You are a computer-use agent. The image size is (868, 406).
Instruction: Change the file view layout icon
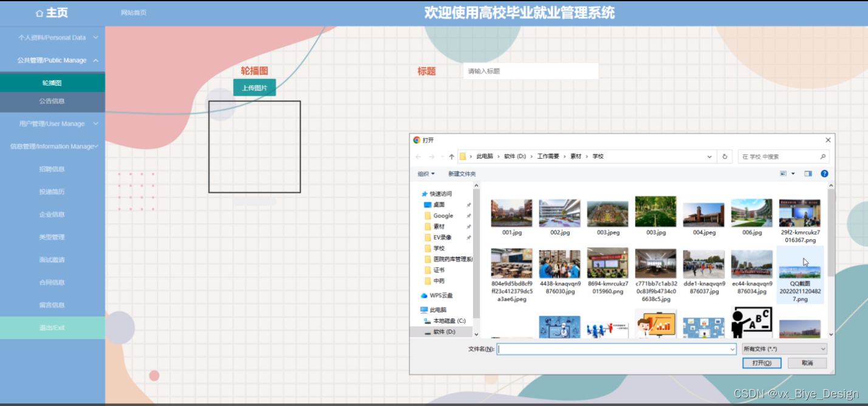tap(784, 174)
